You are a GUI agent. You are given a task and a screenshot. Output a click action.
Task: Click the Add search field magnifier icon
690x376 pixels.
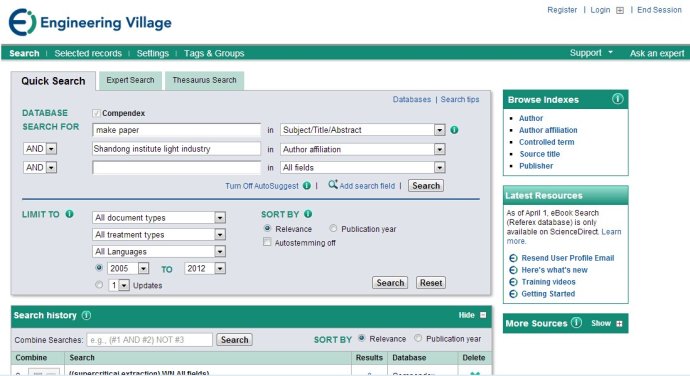click(333, 184)
